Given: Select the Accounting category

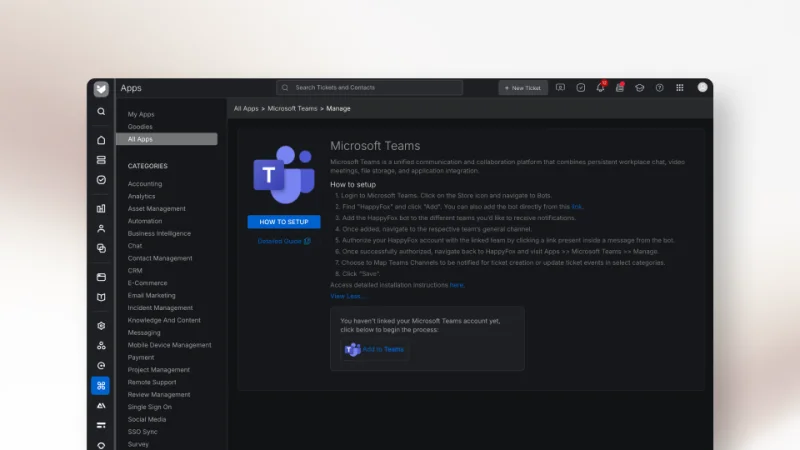Looking at the screenshot, I should point(145,184).
